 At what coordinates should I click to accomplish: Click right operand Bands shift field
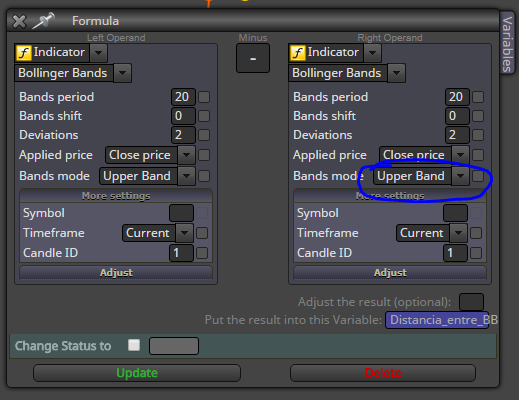point(457,116)
